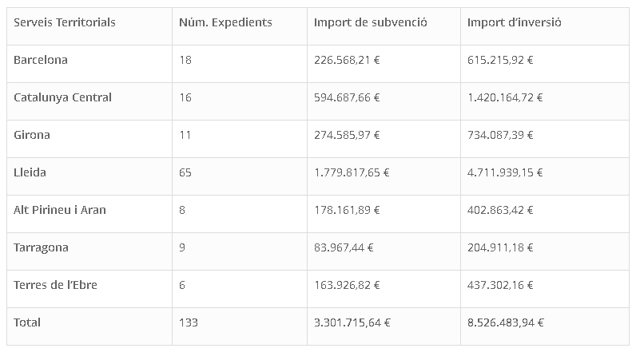
Task: Click the Serveis Territorials column header
Action: click(65, 22)
